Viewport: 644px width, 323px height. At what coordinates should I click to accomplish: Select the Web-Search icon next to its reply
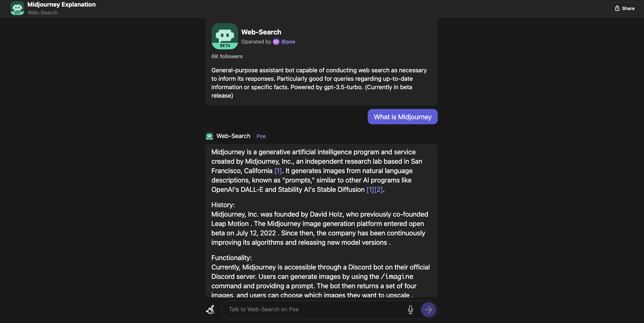[x=209, y=136]
